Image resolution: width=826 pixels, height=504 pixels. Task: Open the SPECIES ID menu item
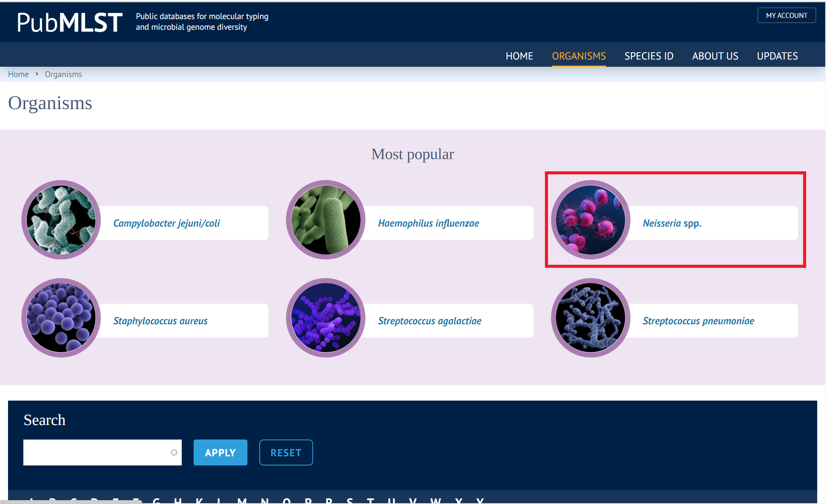coord(649,56)
